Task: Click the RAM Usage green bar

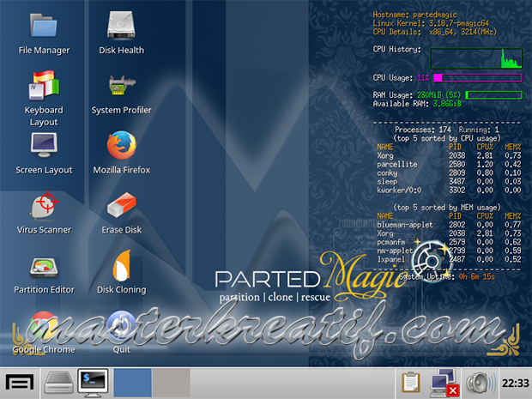Action: point(493,95)
